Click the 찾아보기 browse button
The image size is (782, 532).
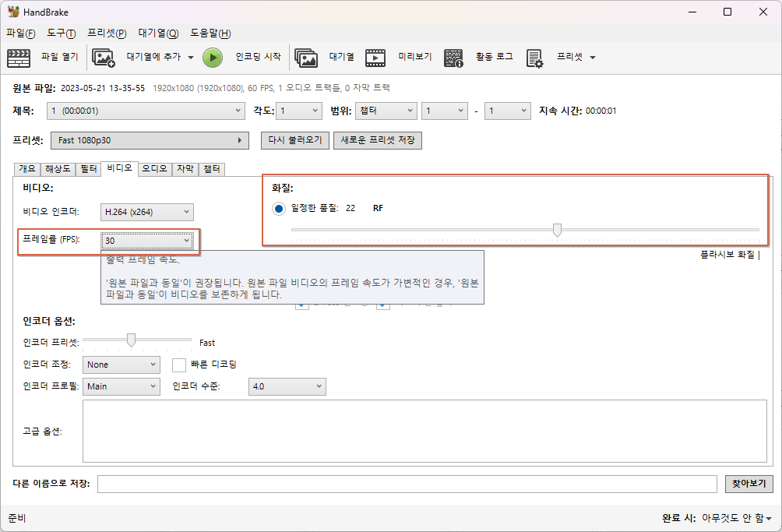pos(749,484)
